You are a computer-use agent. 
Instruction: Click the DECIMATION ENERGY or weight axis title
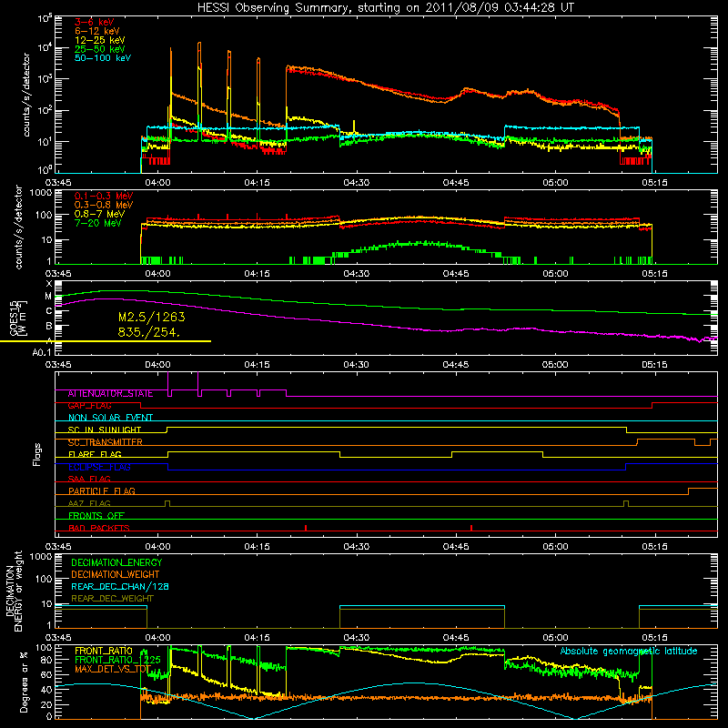pyautogui.click(x=15, y=591)
